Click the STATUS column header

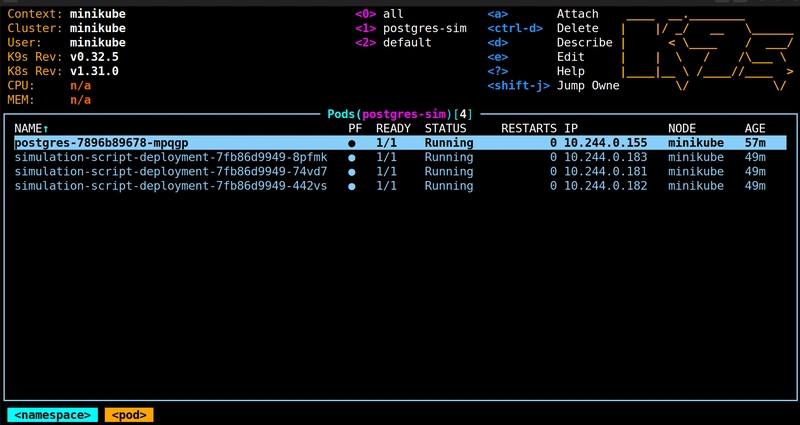(445, 129)
